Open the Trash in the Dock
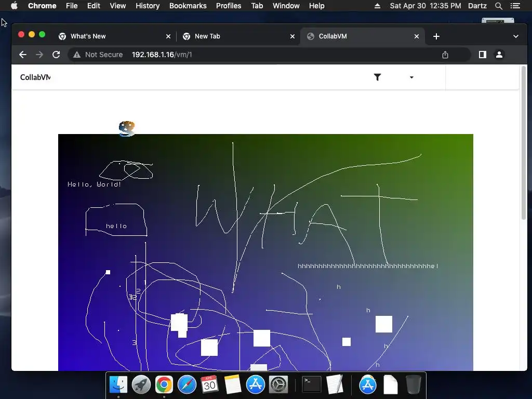The height and width of the screenshot is (399, 532). 413,385
